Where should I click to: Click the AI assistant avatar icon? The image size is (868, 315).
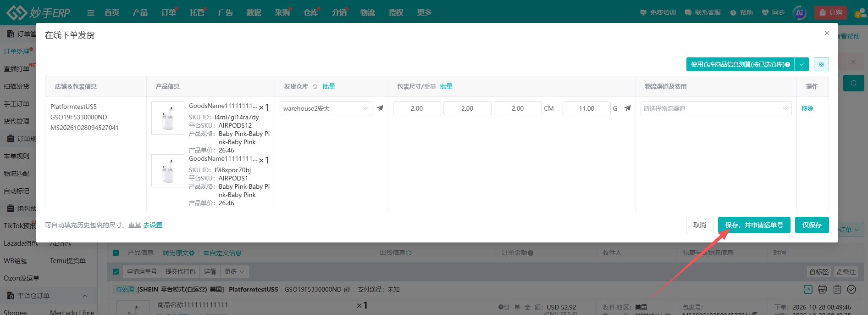[x=800, y=13]
